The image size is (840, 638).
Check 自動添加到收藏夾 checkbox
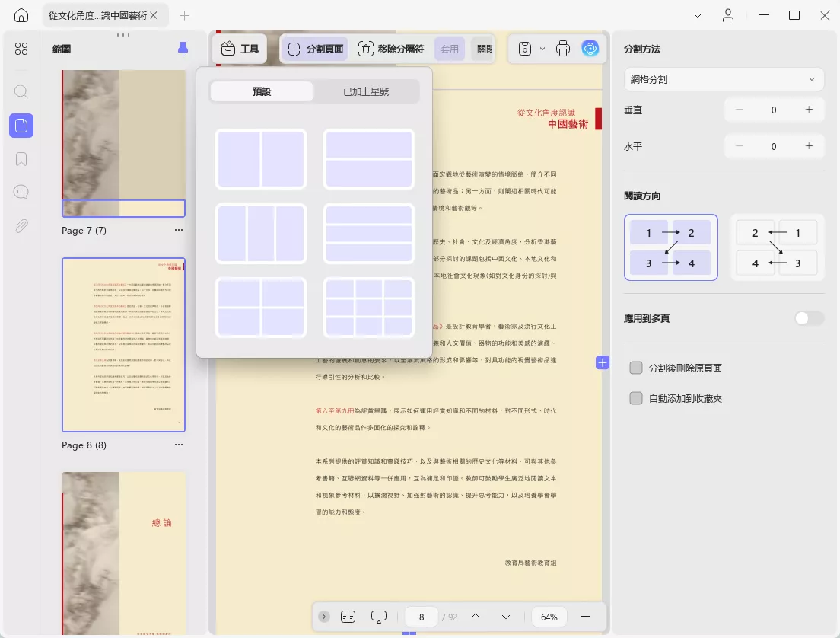[636, 398]
